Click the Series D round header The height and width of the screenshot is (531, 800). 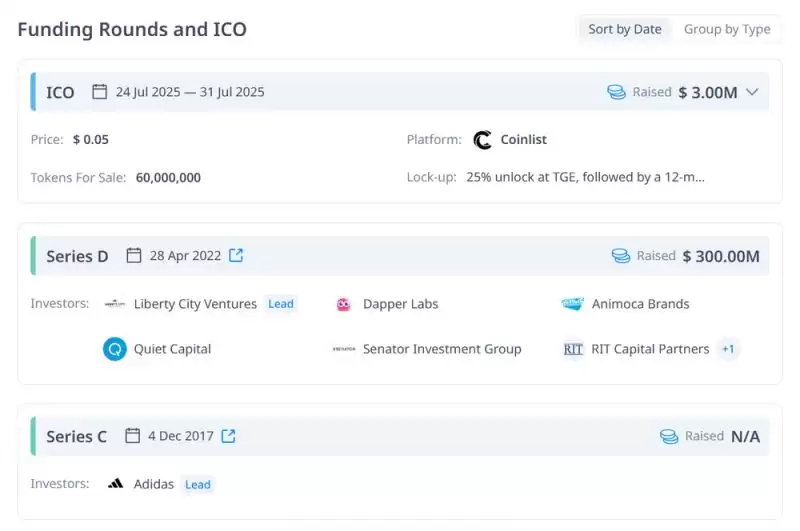click(77, 256)
